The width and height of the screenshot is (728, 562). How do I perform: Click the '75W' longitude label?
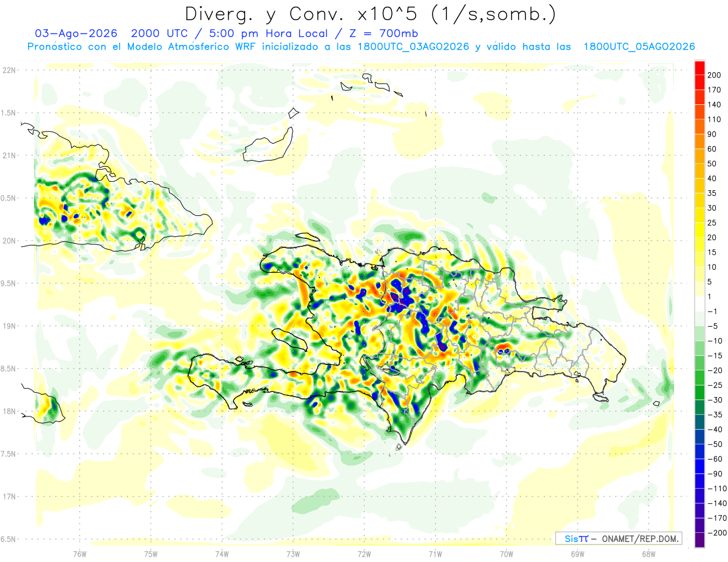(151, 553)
